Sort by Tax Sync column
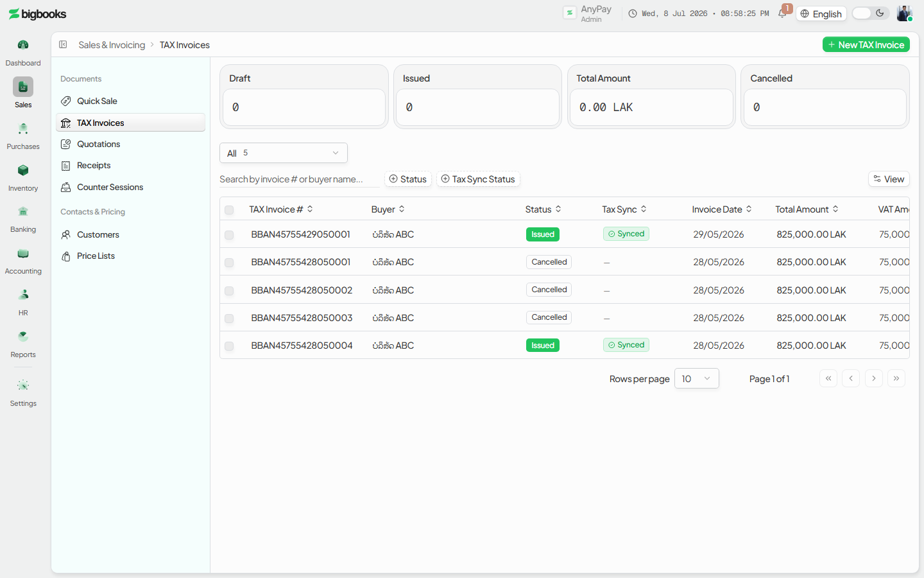 click(624, 209)
